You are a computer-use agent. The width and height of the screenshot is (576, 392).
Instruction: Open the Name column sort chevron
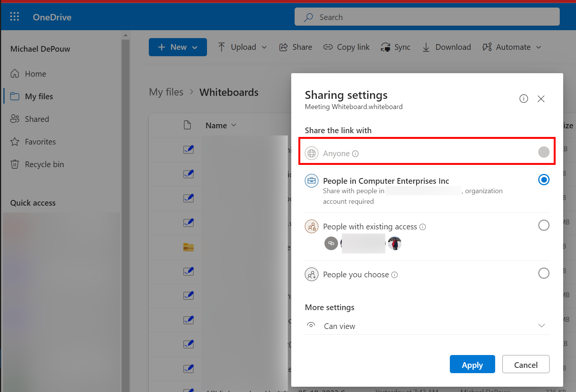tap(234, 125)
